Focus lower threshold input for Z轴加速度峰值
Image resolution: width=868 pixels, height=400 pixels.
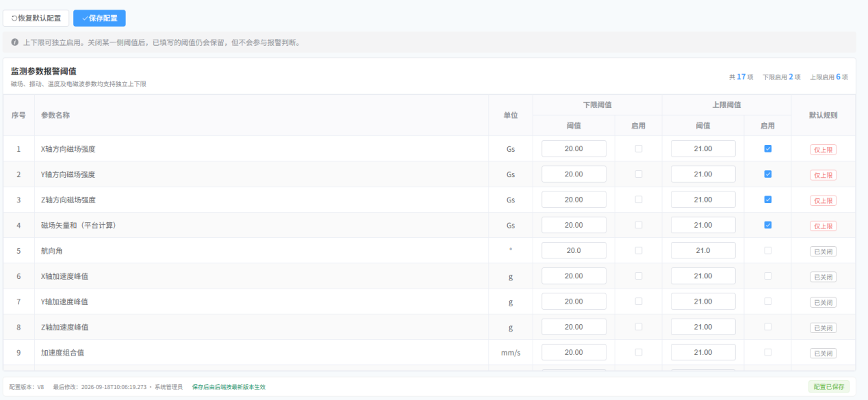click(x=574, y=327)
